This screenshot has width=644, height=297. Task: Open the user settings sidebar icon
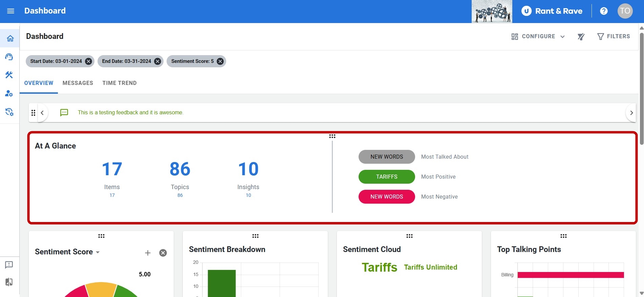click(9, 93)
